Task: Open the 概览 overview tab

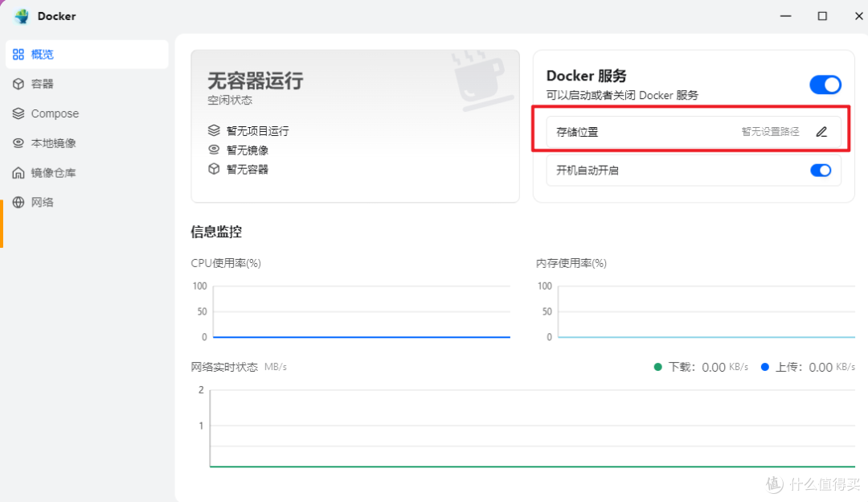Action: pos(87,54)
